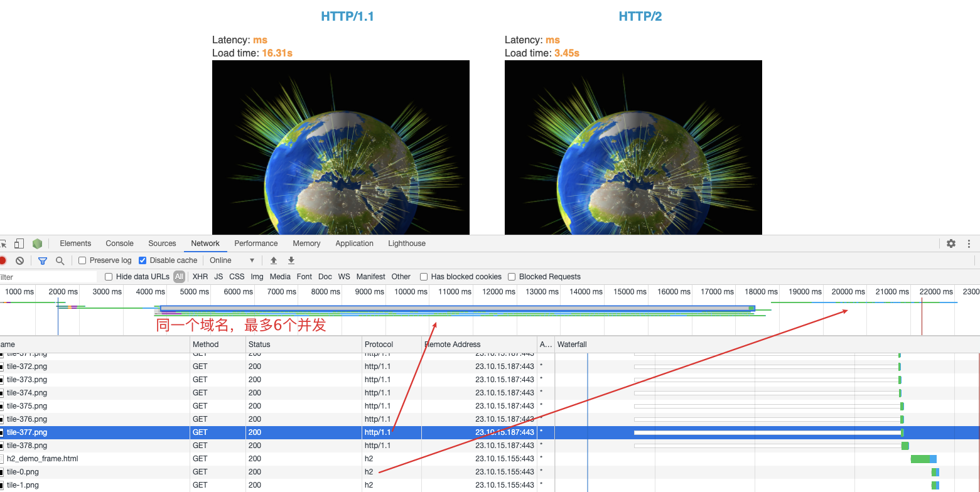Viewport: 980px width, 492px height.
Task: Click the tile-0.png request row
Action: (x=490, y=472)
